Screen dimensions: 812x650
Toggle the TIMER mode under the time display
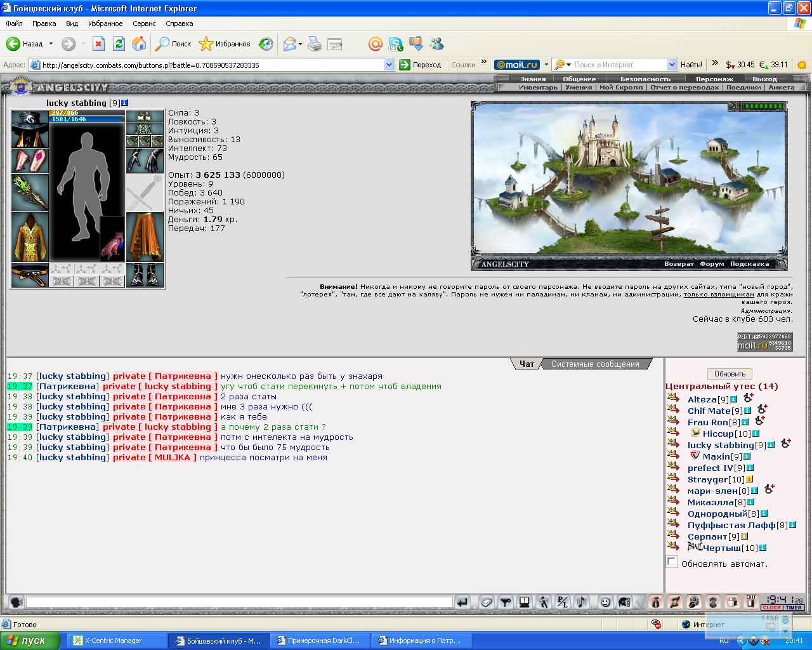click(794, 607)
